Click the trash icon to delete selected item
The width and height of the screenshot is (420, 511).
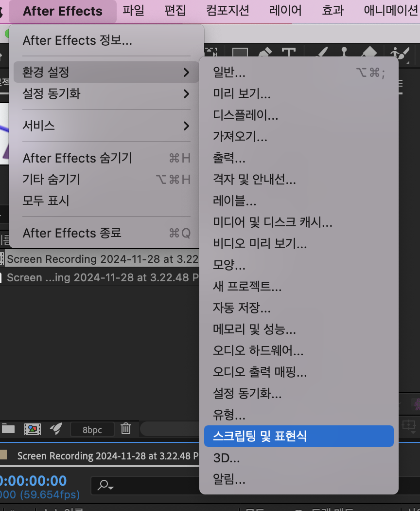coord(126,430)
